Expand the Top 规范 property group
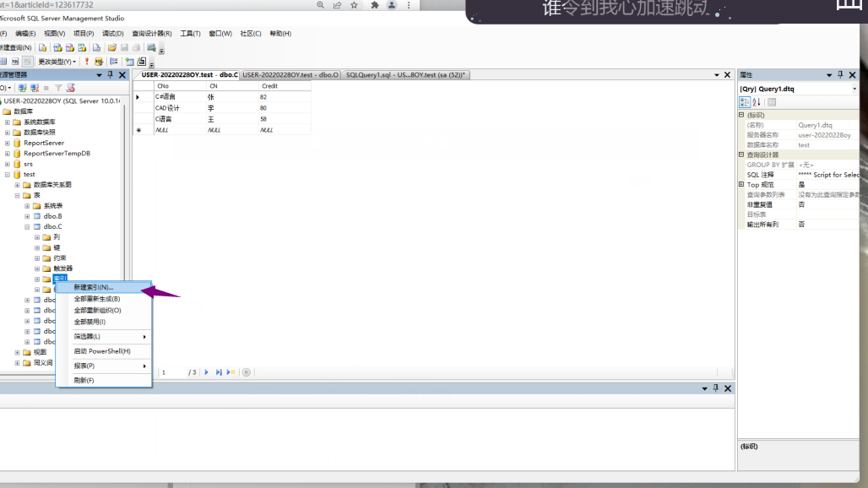This screenshot has height=488, width=868. tap(741, 184)
